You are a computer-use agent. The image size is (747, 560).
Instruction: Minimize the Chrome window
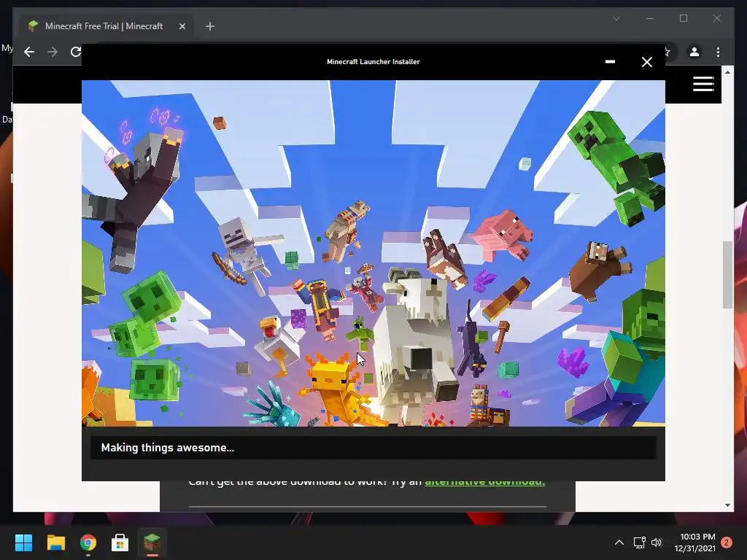[650, 18]
